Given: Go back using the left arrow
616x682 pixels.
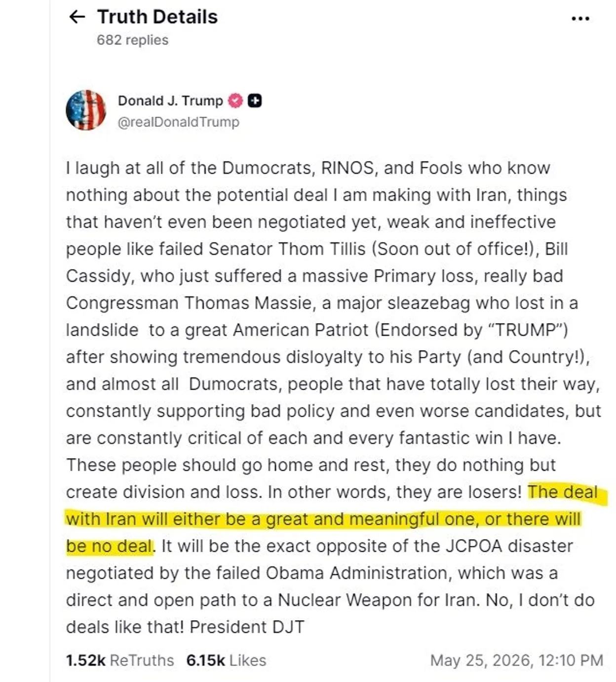Looking at the screenshot, I should point(77,17).
